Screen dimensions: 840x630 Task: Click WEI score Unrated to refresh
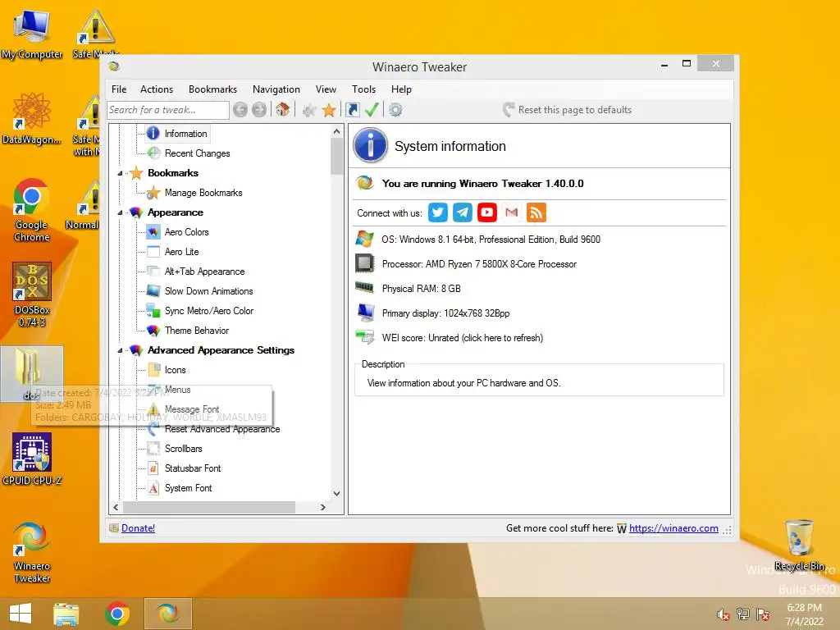click(x=463, y=338)
